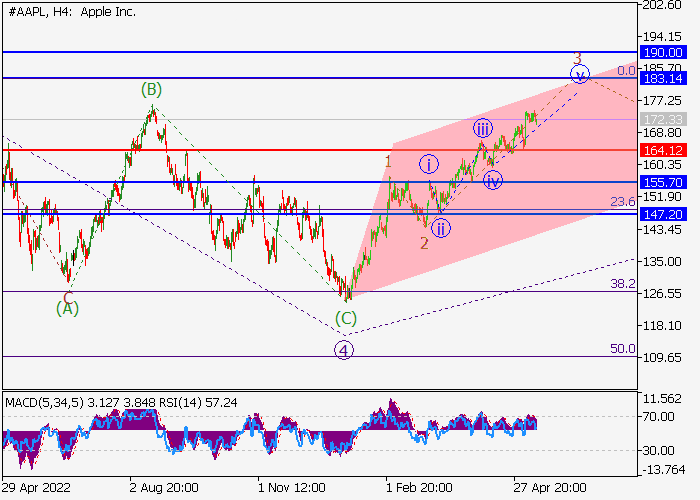This screenshot has width=700, height=500.
Task: Click the 30.00 RSI level value
Action: (658, 450)
